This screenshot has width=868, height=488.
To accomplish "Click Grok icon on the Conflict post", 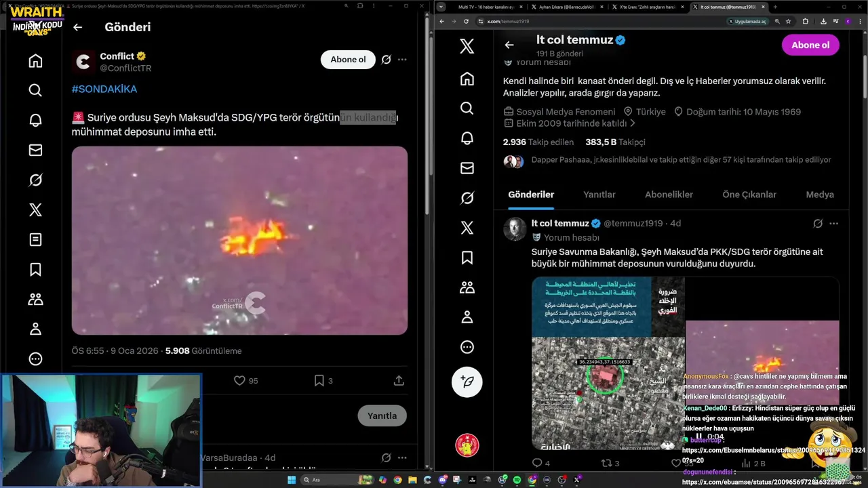I will click(386, 60).
